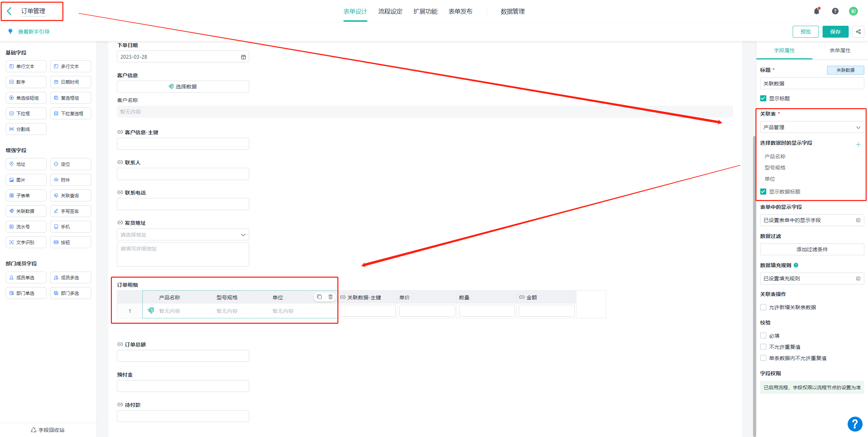
Task: Open the notification bell
Action: point(816,11)
